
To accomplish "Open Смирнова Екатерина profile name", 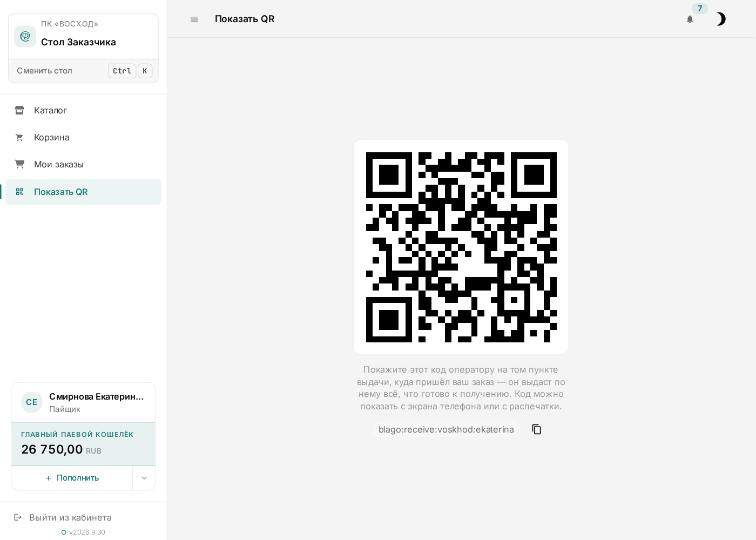I will pyautogui.click(x=97, y=396).
